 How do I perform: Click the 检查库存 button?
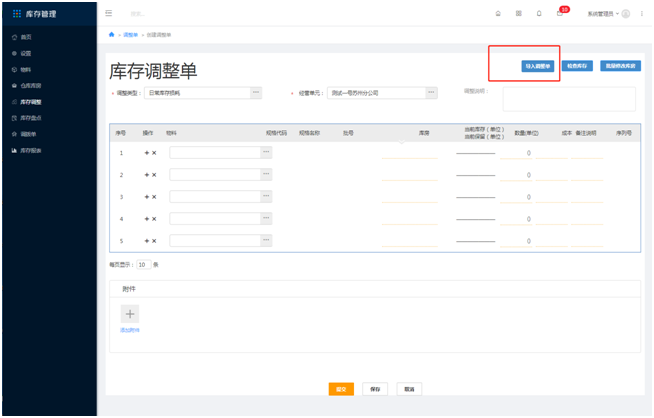(577, 66)
